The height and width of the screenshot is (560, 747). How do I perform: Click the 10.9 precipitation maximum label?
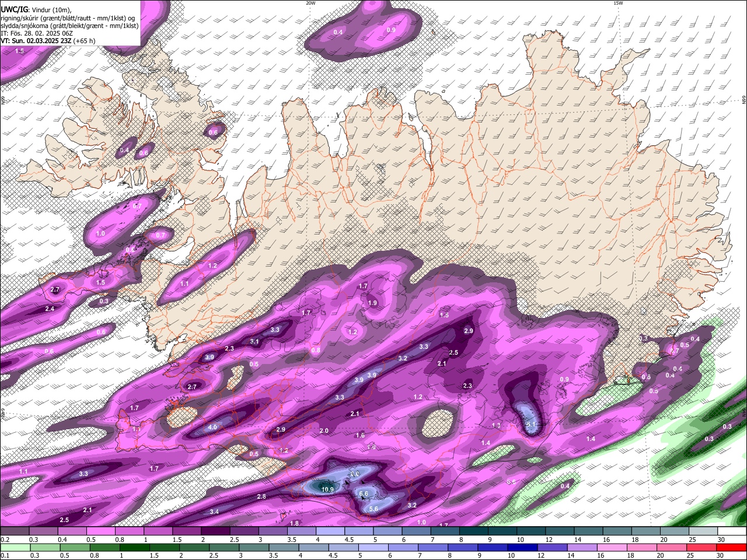(x=327, y=489)
